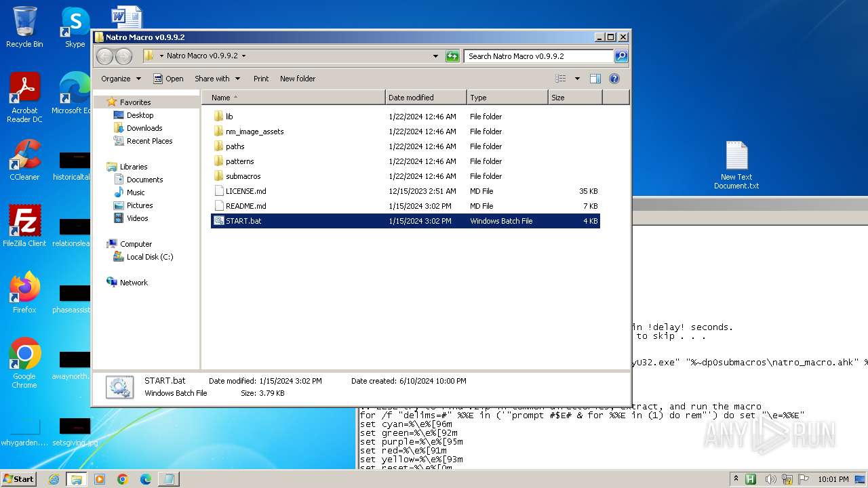
Task: Click the Explorer Back navigation button
Action: tap(104, 56)
